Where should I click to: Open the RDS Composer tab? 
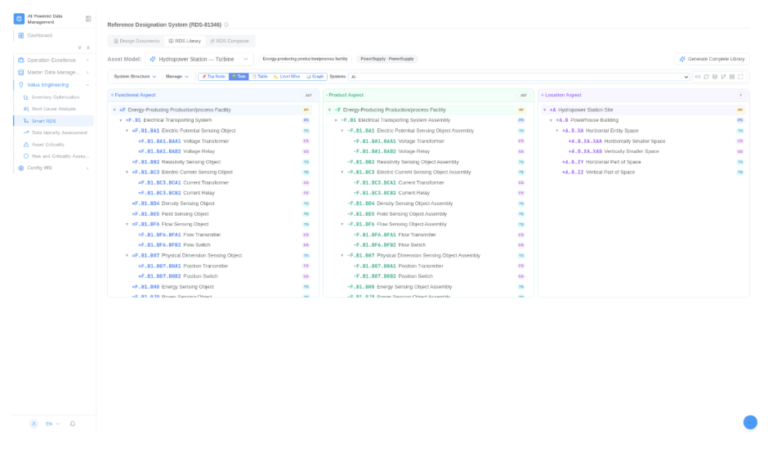pyautogui.click(x=230, y=41)
